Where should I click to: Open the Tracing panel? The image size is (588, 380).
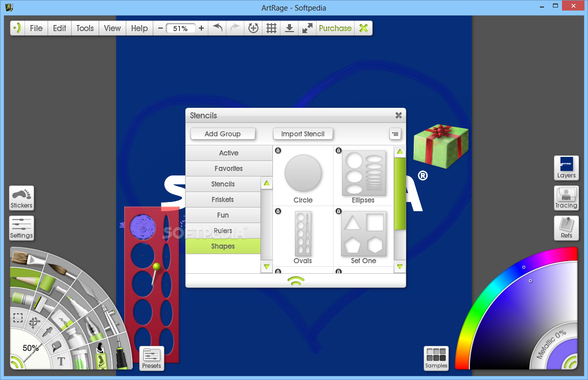pyautogui.click(x=566, y=198)
